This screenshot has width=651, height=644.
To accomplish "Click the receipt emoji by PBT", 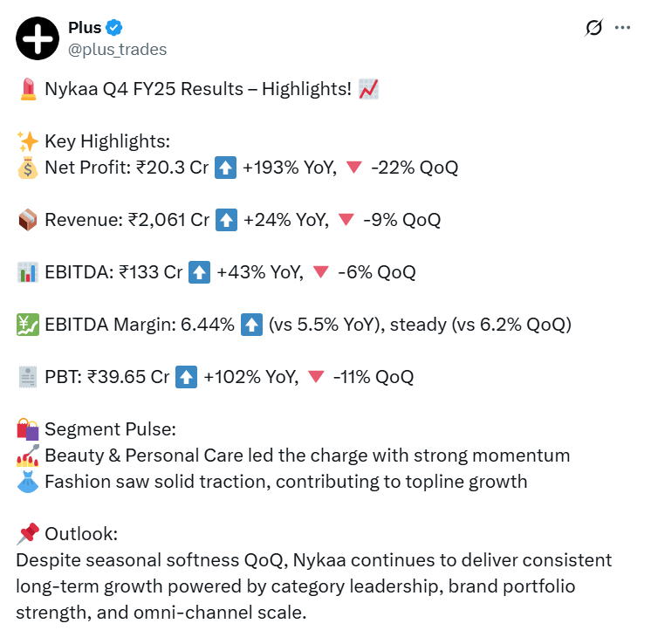I will point(27,377).
